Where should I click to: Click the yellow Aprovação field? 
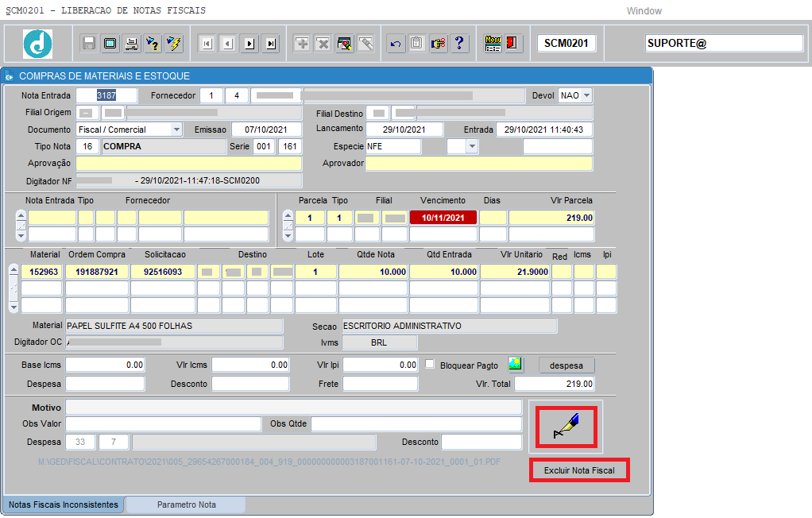point(189,163)
